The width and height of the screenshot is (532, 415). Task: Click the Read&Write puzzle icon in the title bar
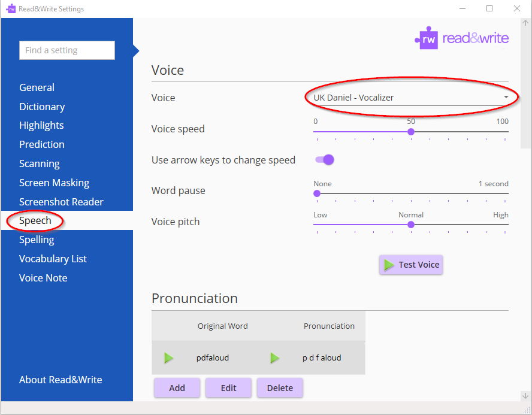(11, 8)
